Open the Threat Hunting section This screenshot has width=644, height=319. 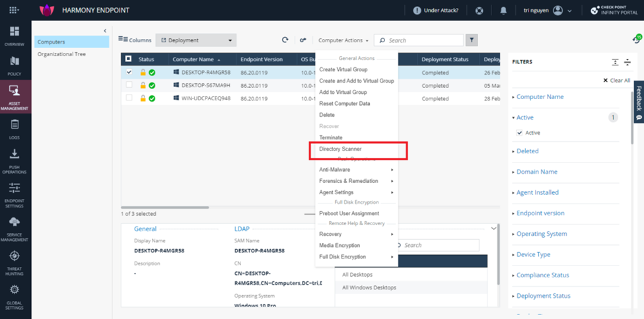tap(15, 263)
